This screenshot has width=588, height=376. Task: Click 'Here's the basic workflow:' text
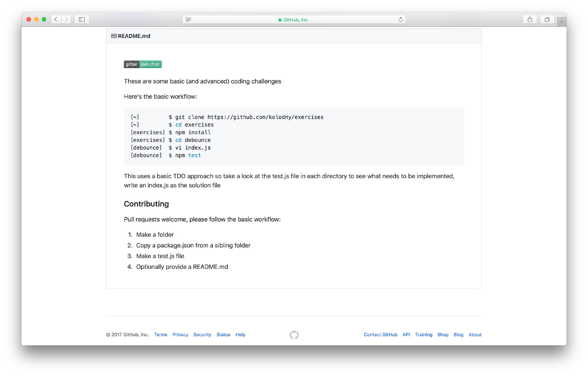coord(160,96)
